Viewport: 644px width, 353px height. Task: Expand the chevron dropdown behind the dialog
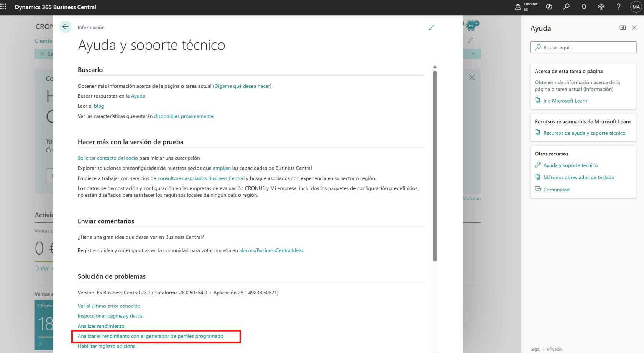473,54
